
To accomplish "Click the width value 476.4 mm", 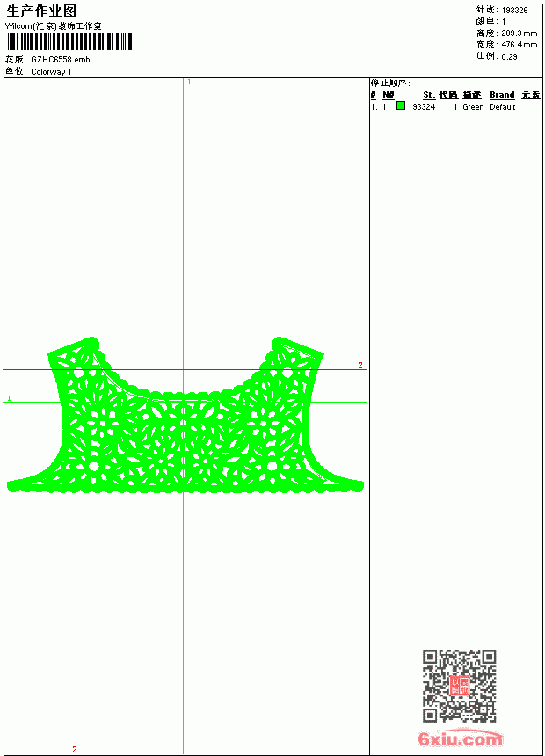I will click(x=520, y=45).
